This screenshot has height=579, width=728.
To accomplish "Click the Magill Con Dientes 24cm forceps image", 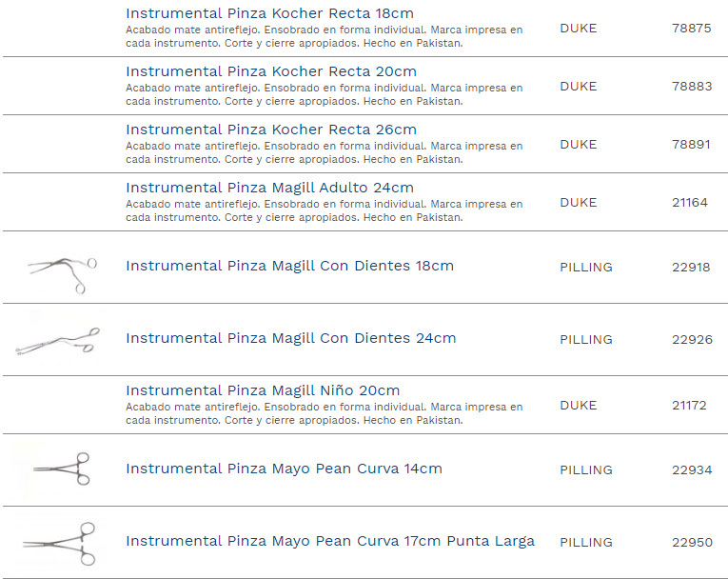I will pyautogui.click(x=59, y=340).
